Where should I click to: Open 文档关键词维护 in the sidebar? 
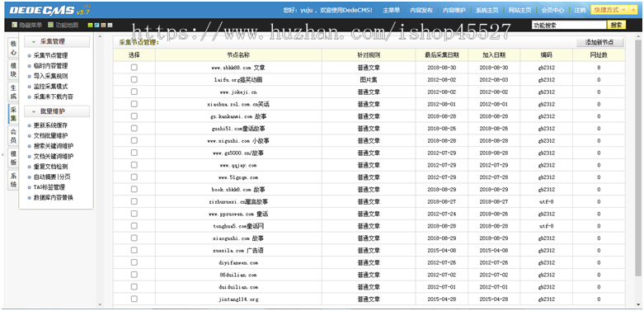coord(54,157)
